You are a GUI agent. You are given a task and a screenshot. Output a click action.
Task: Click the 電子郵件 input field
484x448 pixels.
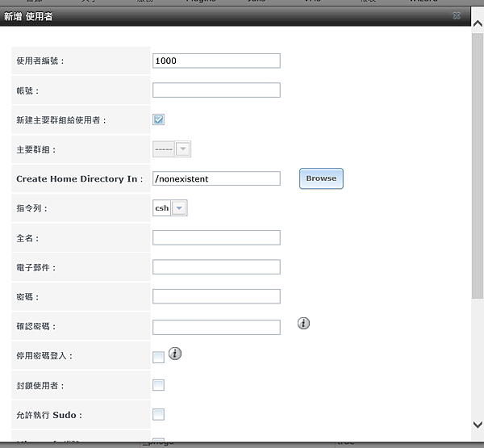pos(216,267)
